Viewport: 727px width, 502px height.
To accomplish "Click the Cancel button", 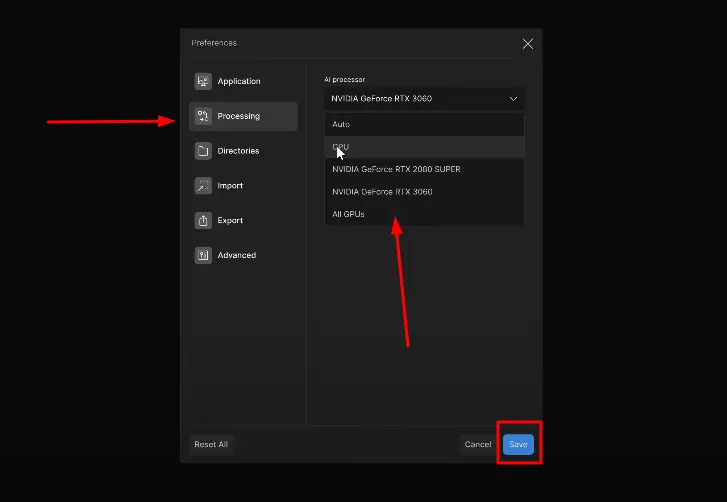I will point(478,444).
